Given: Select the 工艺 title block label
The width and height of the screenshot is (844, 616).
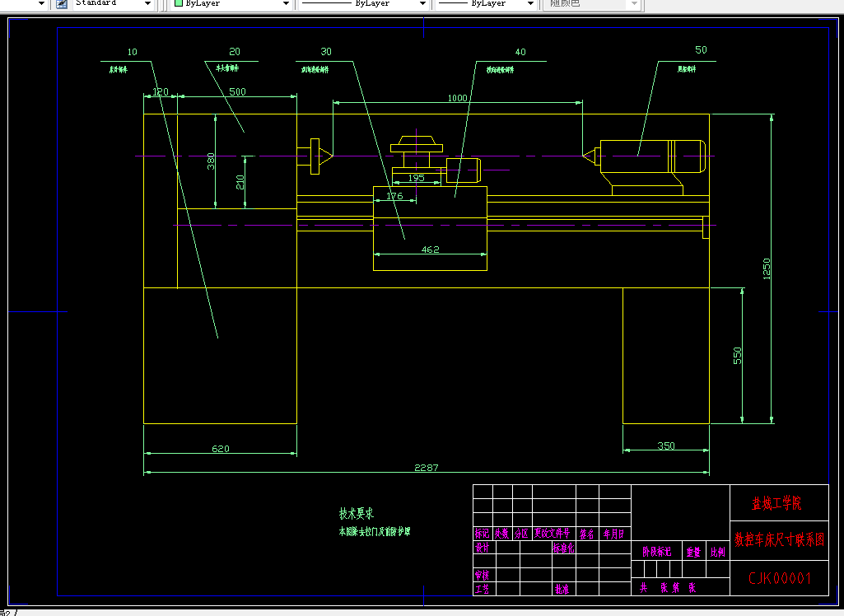Looking at the screenshot, I should (482, 589).
